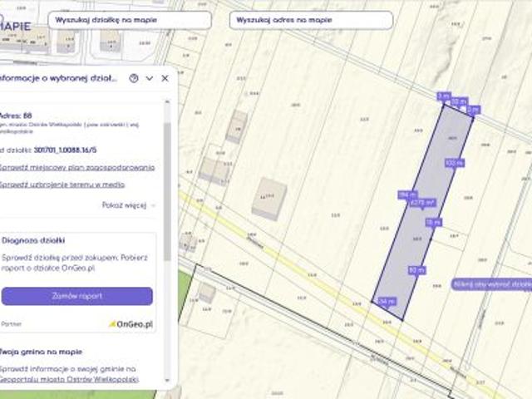Screen dimensions: 532x399
Task: Click the 'Zamów raport' button
Action: (77, 296)
